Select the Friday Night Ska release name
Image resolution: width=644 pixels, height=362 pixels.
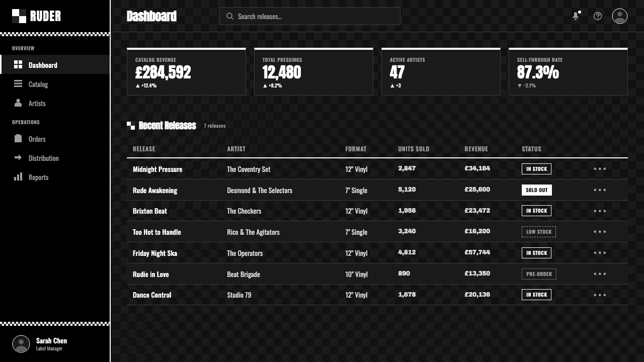coord(155,253)
